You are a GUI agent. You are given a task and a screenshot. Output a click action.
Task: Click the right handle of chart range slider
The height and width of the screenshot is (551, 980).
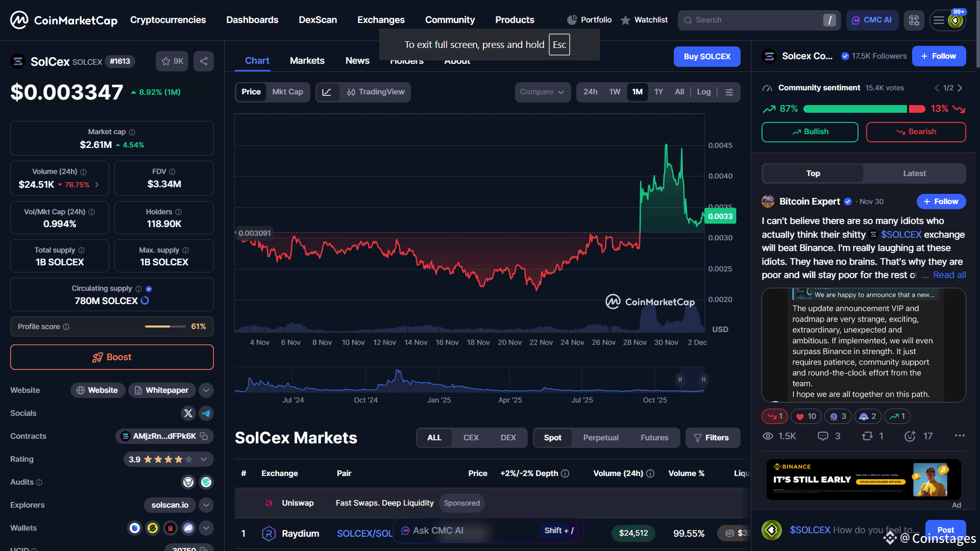tap(703, 380)
